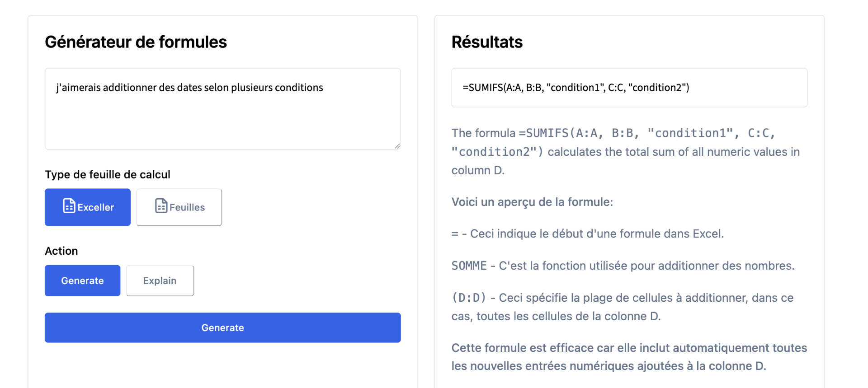Image resolution: width=868 pixels, height=388 pixels.
Task: Switch the action to Explain
Action: [x=160, y=280]
